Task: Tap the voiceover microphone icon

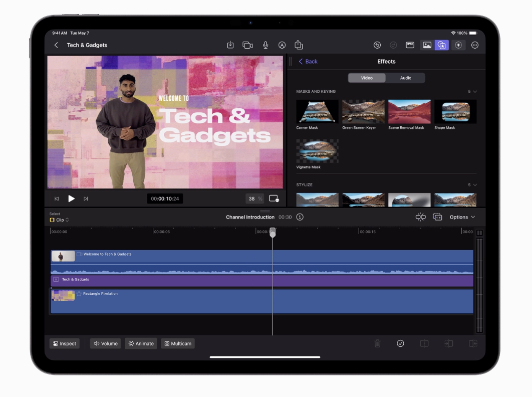Action: point(265,45)
